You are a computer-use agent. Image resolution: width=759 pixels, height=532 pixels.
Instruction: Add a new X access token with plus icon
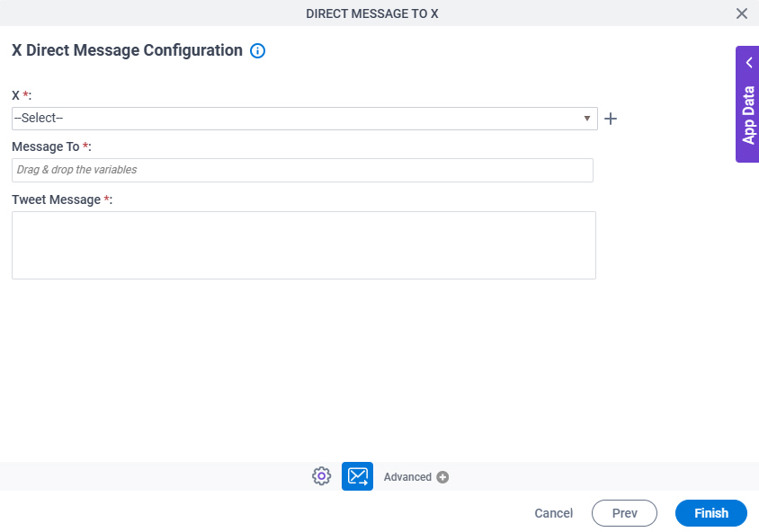pos(611,119)
